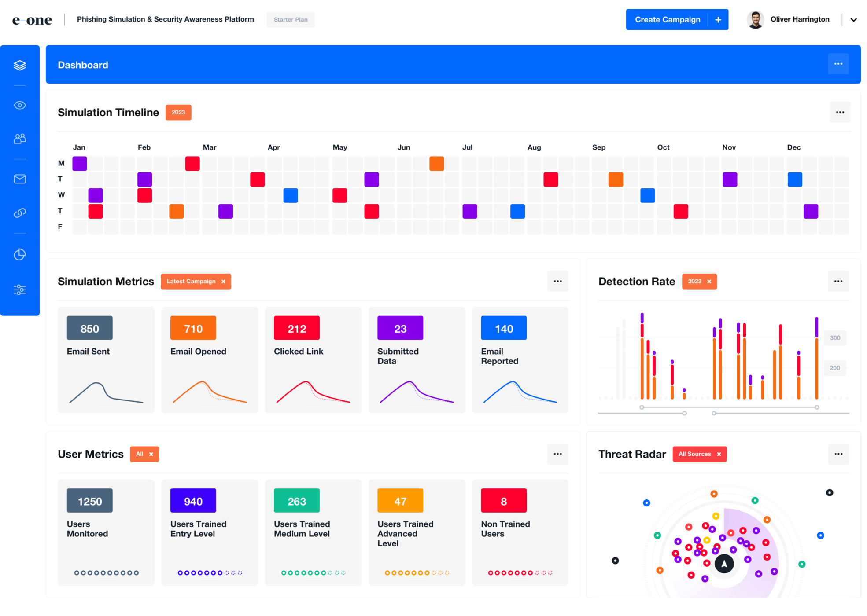This screenshot has width=867, height=616.
Task: Clear the All Sources filter tag
Action: click(719, 454)
